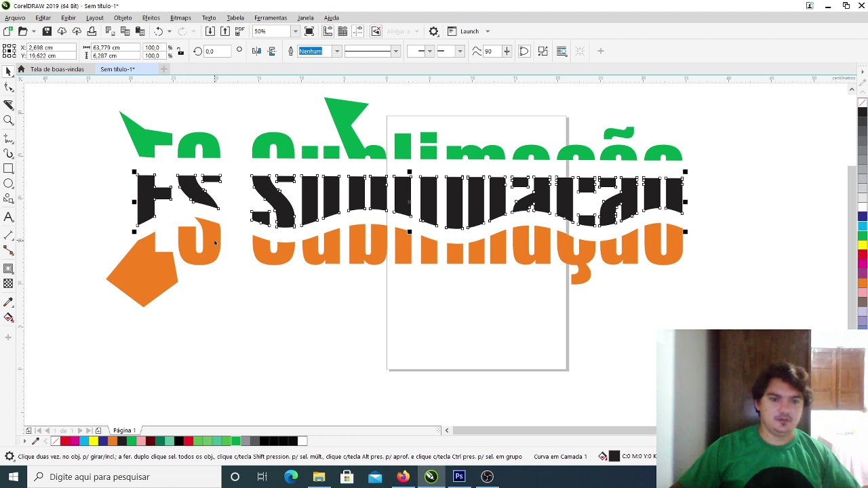The height and width of the screenshot is (488, 868).
Task: Click the Export icon
Action: (225, 31)
